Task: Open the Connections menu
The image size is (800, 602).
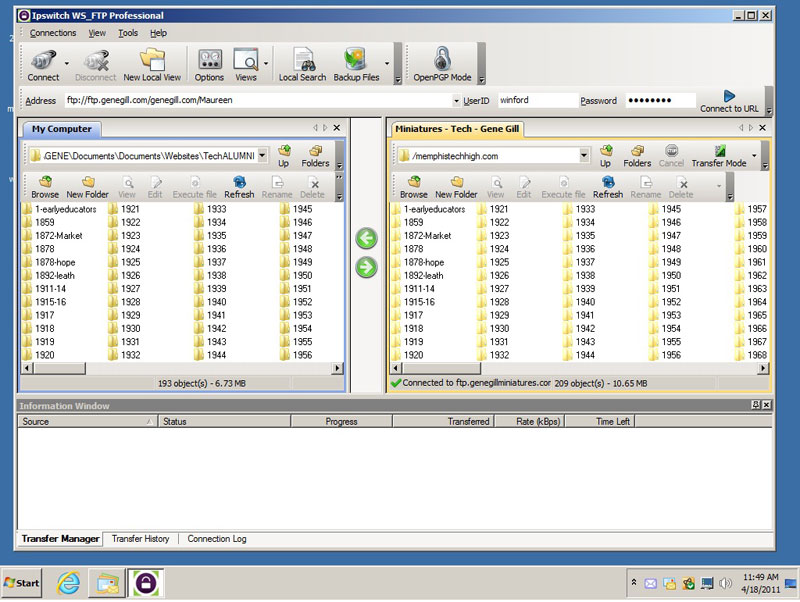Action: click(53, 33)
